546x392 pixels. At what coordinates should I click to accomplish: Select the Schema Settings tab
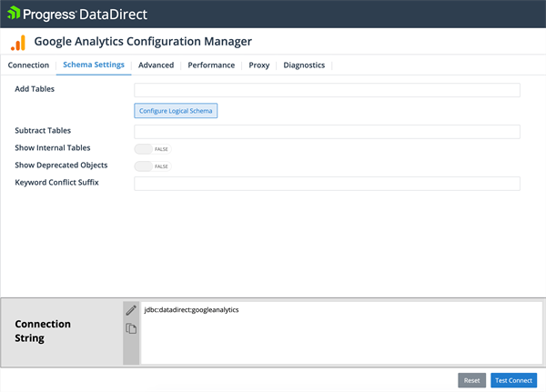[94, 65]
